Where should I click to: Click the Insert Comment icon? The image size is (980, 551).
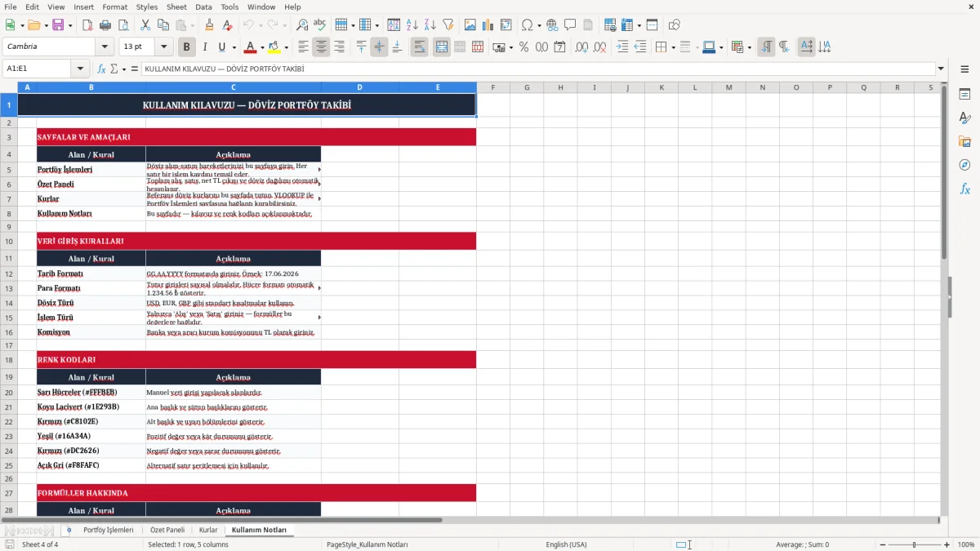click(570, 25)
